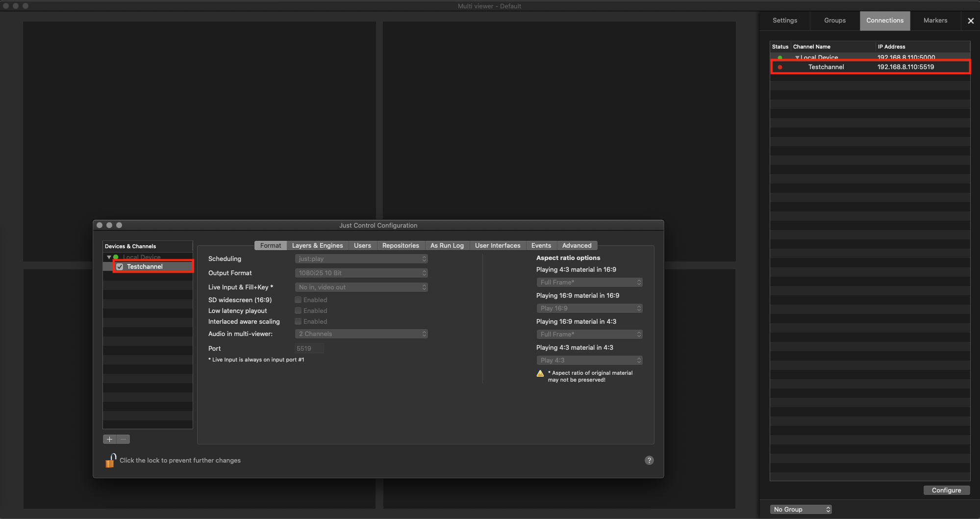
Task: Open the Scheduling dropdown showing just:play
Action: [x=361, y=259]
